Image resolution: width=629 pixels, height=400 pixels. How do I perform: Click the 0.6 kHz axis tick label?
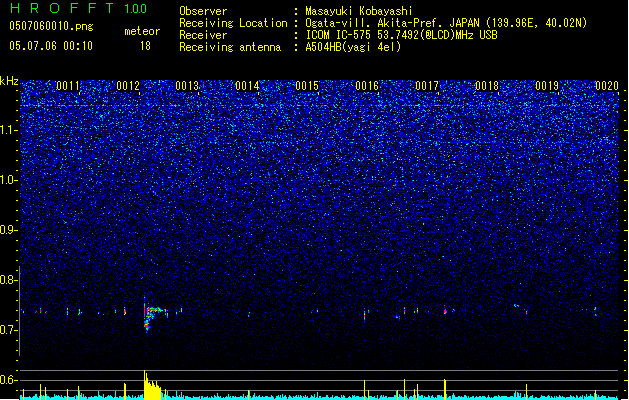point(9,380)
